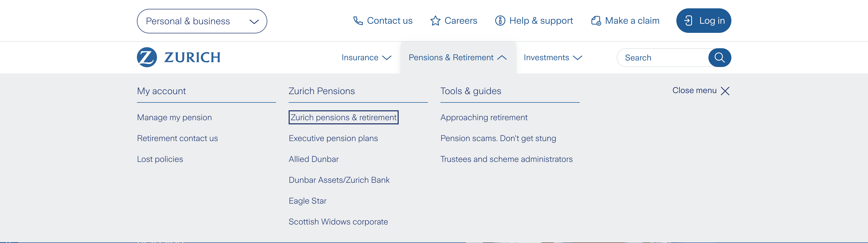Click the login arrow icon in Log in button
Image resolution: width=868 pixels, height=243 pixels.
point(688,21)
